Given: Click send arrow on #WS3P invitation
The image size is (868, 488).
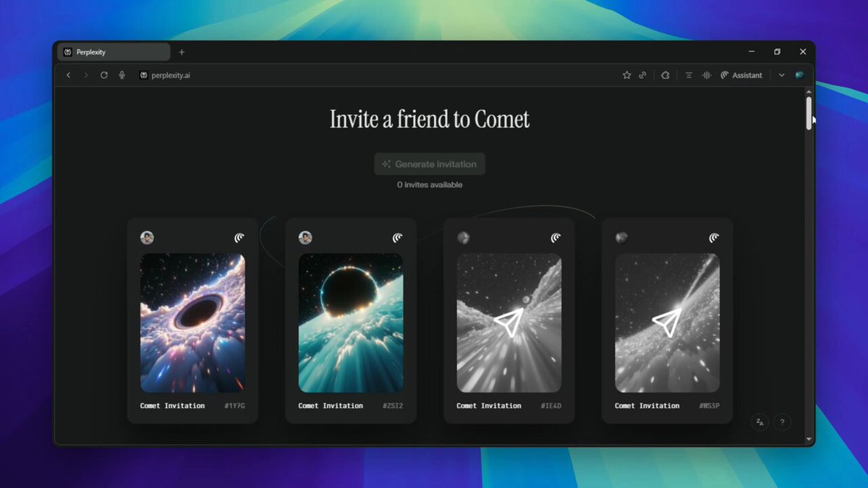Looking at the screenshot, I should pyautogui.click(x=667, y=323).
